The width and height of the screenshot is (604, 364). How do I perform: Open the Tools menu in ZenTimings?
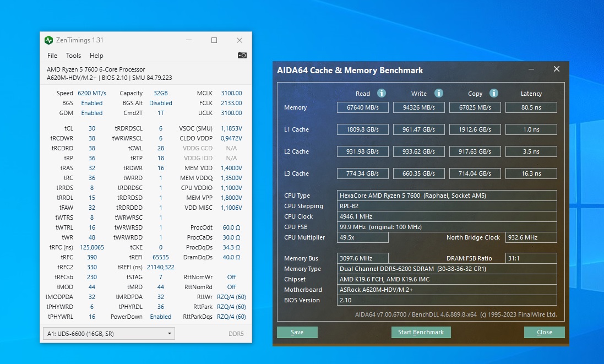[x=73, y=56]
